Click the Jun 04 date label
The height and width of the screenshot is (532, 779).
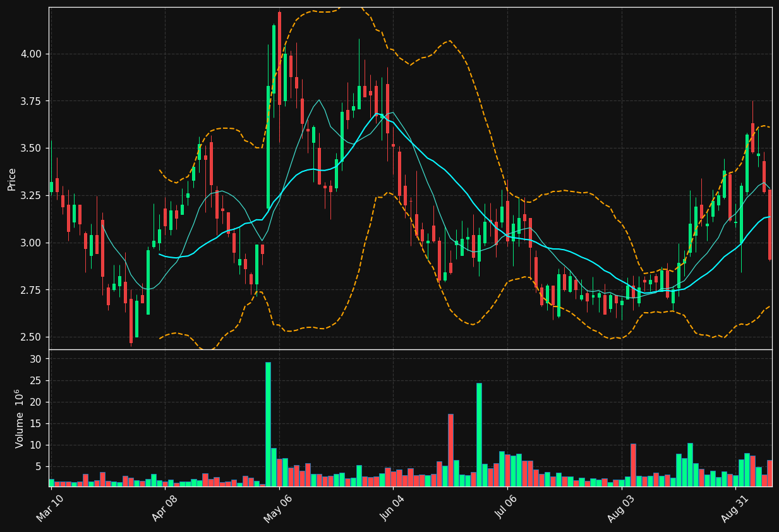coord(392,508)
